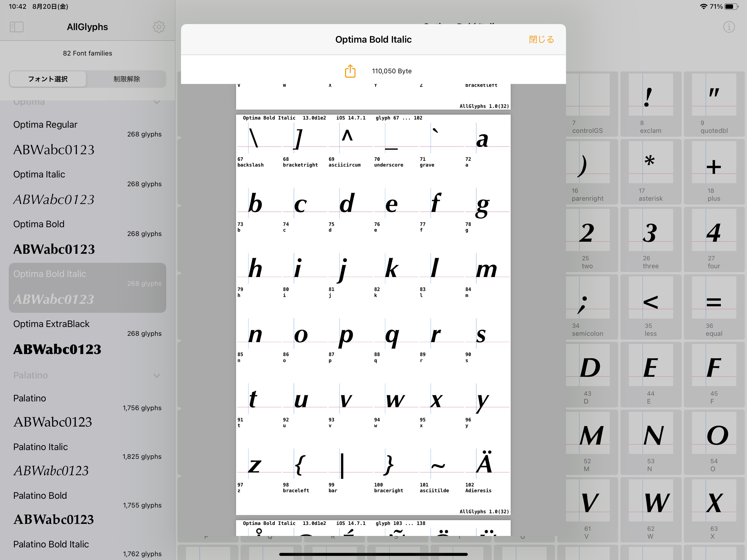Viewport: 747px width, 560px height.
Task: Select Optima Regular font
Action: coord(87,138)
